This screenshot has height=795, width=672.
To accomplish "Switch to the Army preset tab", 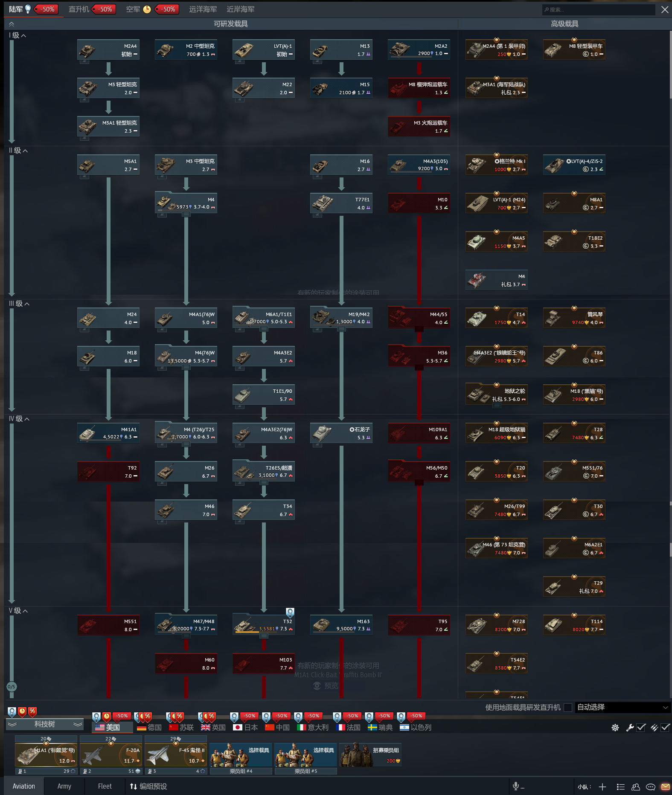I will (x=64, y=786).
